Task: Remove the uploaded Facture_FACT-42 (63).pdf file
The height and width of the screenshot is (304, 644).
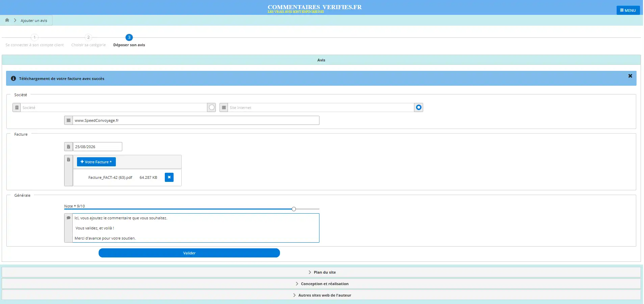Action: click(169, 177)
